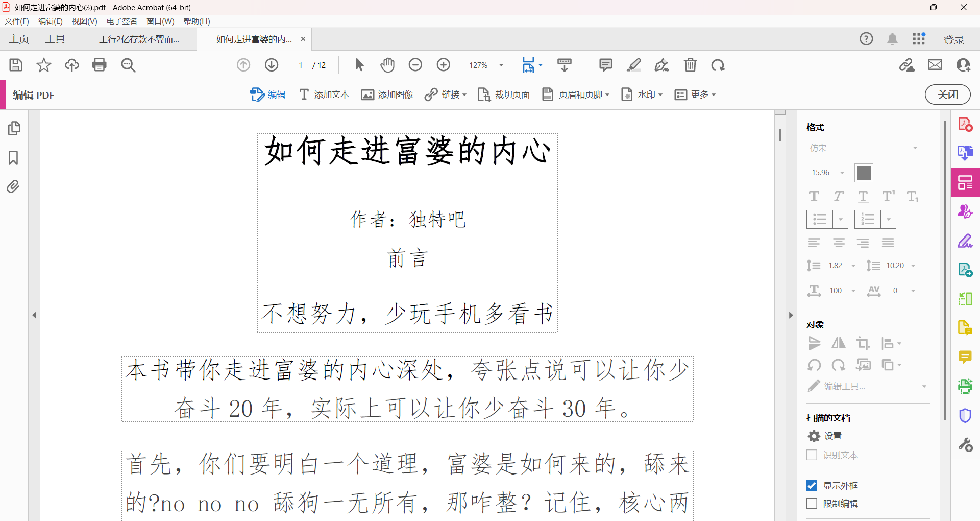
Task: Print the document
Action: [100, 65]
